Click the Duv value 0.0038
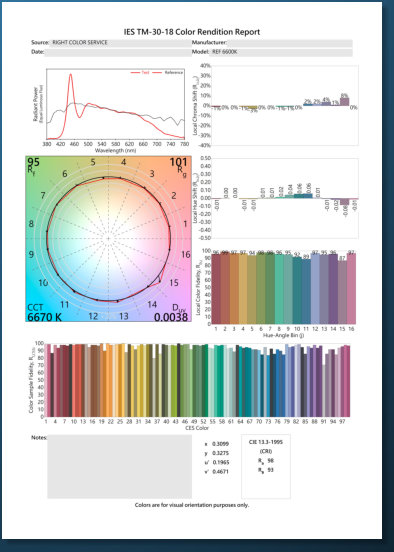Image resolution: width=394 pixels, height=552 pixels. coord(171,317)
